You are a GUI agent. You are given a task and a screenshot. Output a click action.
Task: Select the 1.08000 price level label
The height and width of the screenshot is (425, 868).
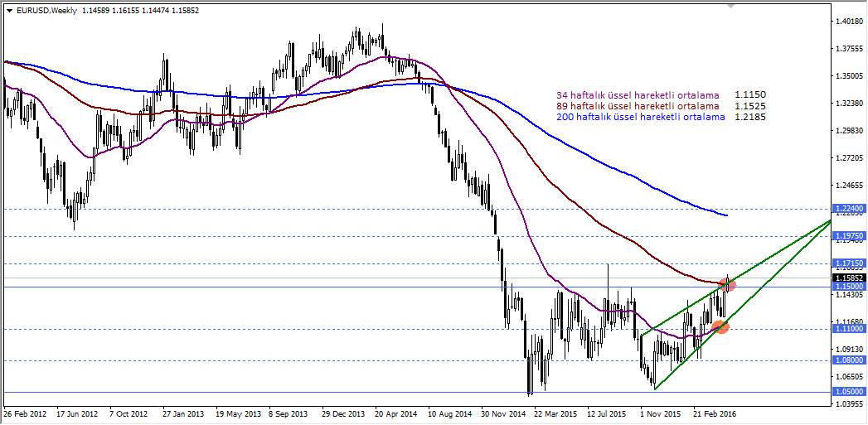[851, 360]
